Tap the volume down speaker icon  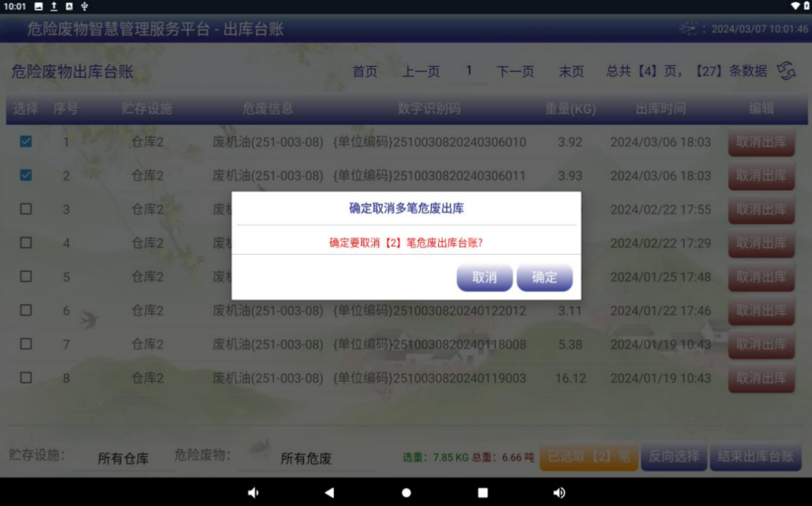(253, 492)
